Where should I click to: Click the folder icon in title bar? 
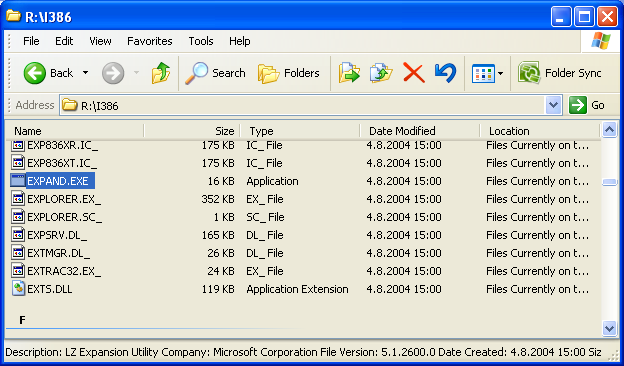point(13,16)
